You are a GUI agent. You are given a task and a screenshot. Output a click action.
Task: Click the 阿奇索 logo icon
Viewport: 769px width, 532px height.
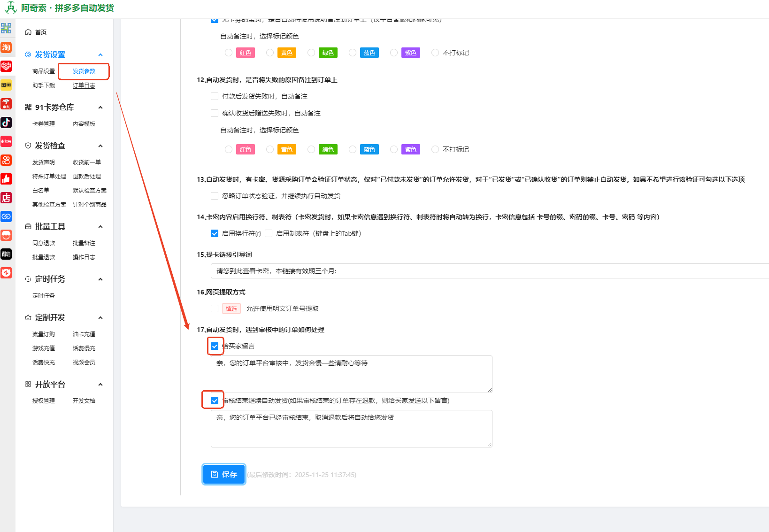(10, 8)
